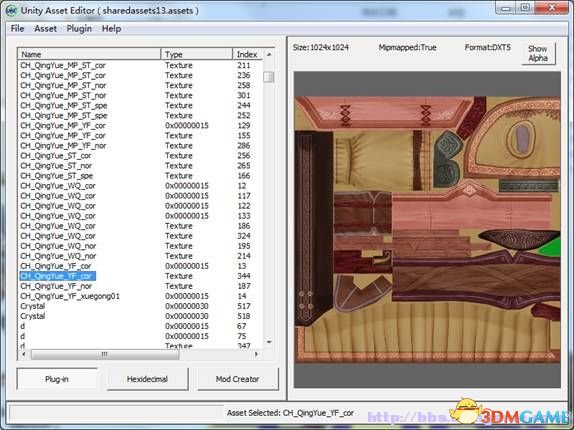Screen dimensions: 574x430
Task: Select the CH_QingYue_YF_nor row
Action: tap(140, 286)
